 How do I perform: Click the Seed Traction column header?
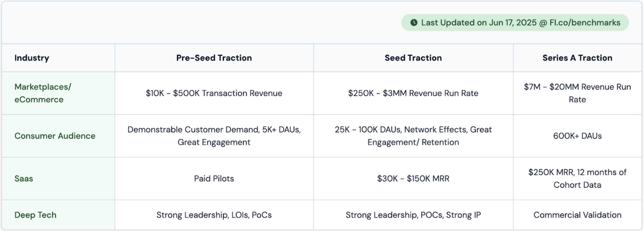coord(413,58)
